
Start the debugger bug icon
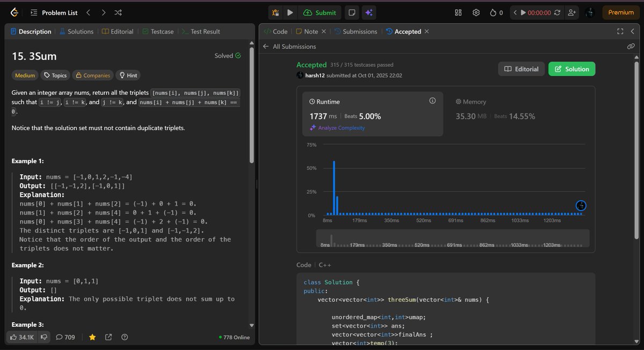coord(275,12)
